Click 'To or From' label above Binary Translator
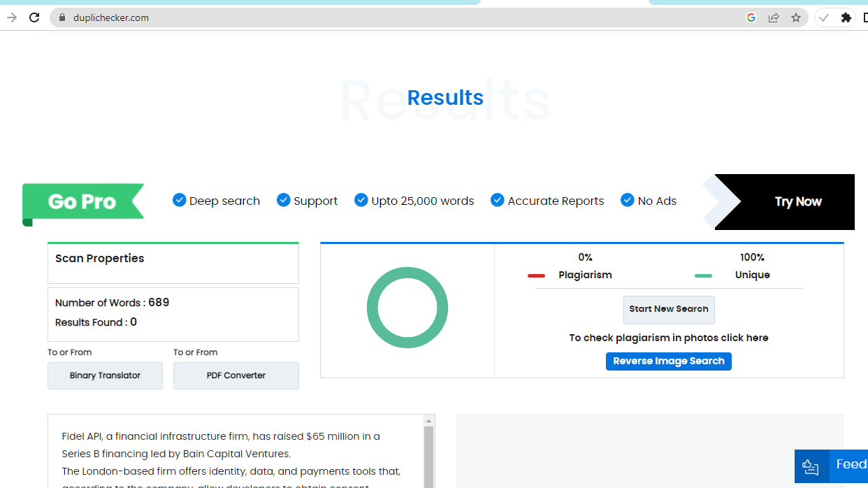Screen dimensions: 868x488 (x=69, y=352)
